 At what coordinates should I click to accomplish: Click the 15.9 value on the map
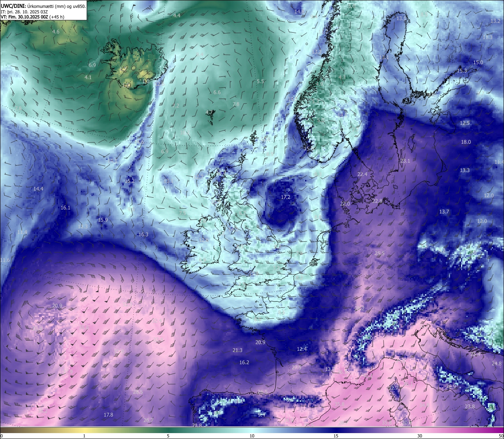pyautogui.click(x=103, y=220)
